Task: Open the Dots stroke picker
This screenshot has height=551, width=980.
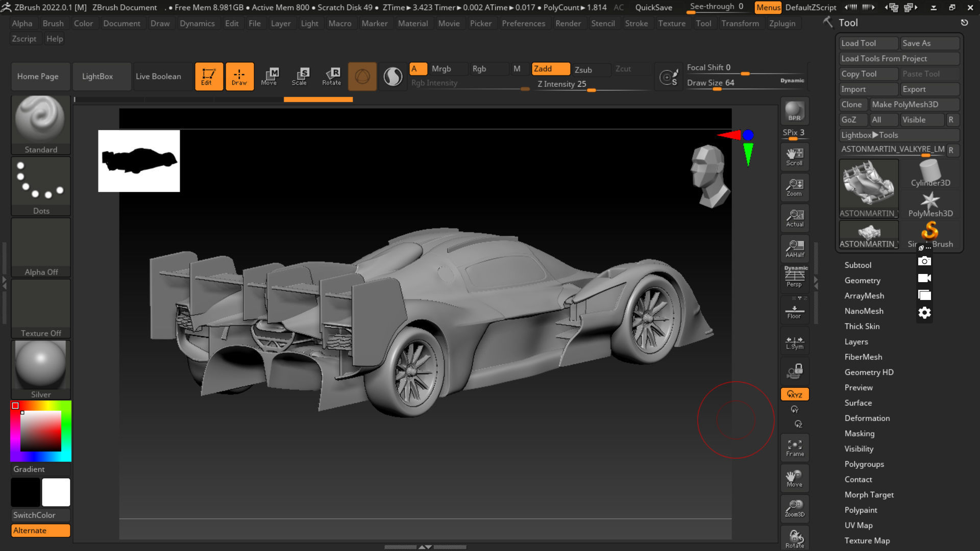Action: coord(41,186)
